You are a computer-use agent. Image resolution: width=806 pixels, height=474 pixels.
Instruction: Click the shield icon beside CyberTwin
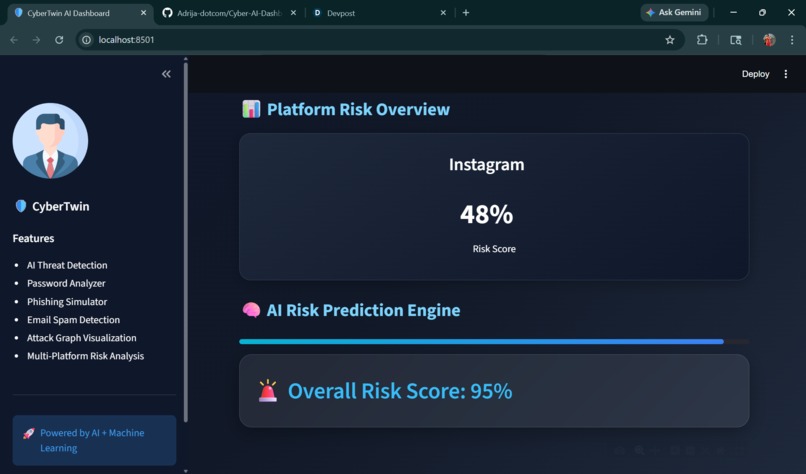[x=21, y=206]
